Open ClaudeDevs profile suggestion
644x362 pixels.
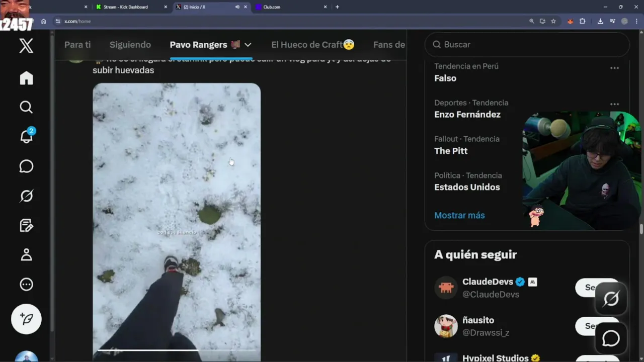click(487, 282)
